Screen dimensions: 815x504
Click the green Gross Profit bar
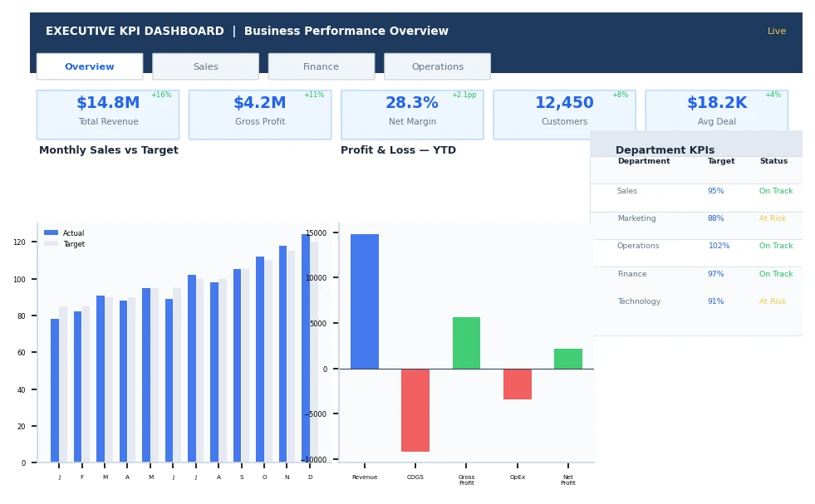pyautogui.click(x=466, y=343)
